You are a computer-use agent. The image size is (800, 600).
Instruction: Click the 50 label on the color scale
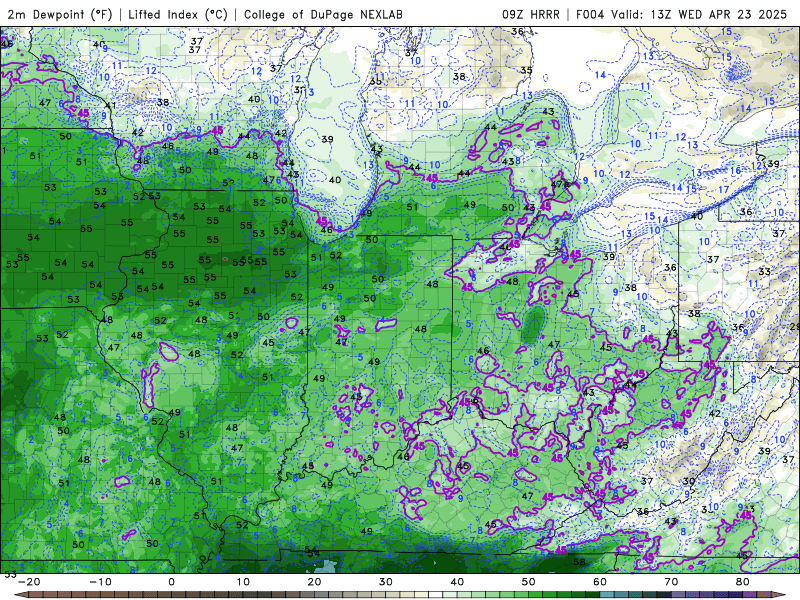(529, 582)
